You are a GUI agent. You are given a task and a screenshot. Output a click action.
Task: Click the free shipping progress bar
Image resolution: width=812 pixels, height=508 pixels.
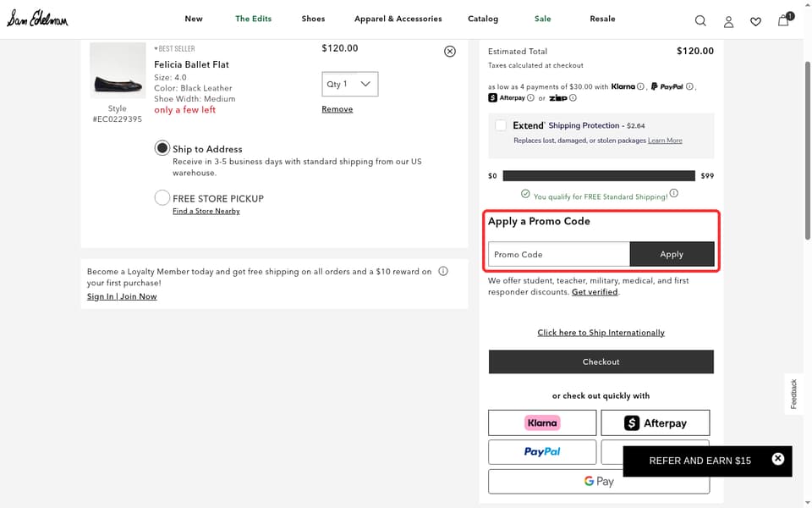[x=599, y=176]
